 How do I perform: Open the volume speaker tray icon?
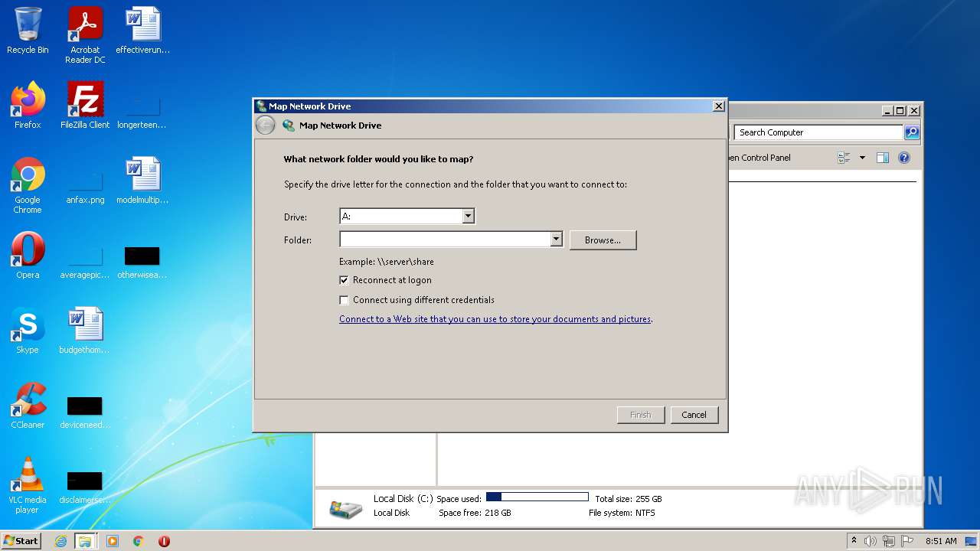(871, 541)
